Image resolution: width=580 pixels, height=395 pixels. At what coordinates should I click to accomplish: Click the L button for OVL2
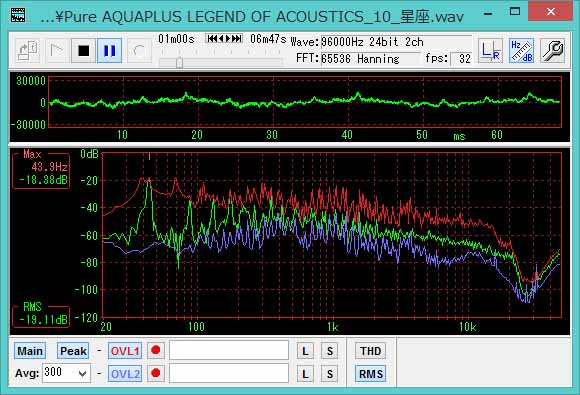pos(305,374)
